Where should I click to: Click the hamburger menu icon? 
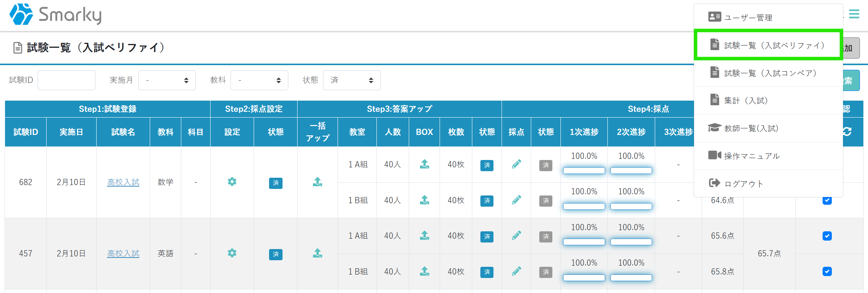[854, 14]
